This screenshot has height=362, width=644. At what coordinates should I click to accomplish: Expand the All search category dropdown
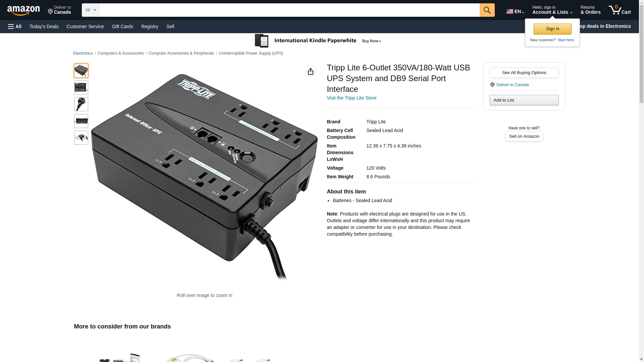point(90,10)
